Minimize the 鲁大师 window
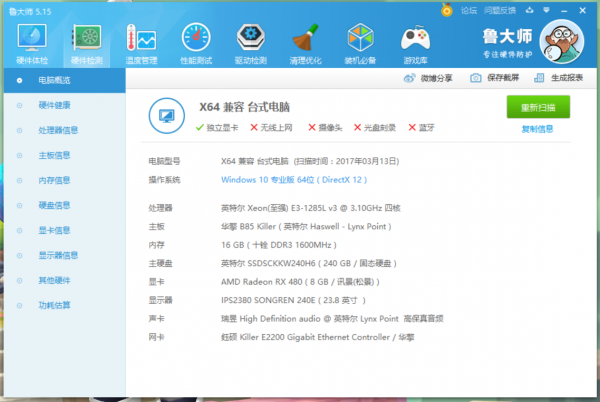The image size is (600, 402). point(564,11)
